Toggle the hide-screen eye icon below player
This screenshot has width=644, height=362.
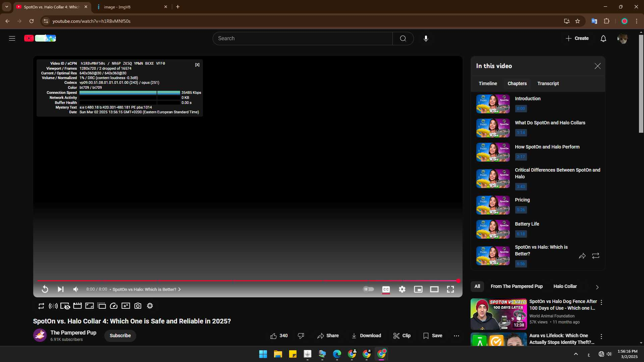65,306
